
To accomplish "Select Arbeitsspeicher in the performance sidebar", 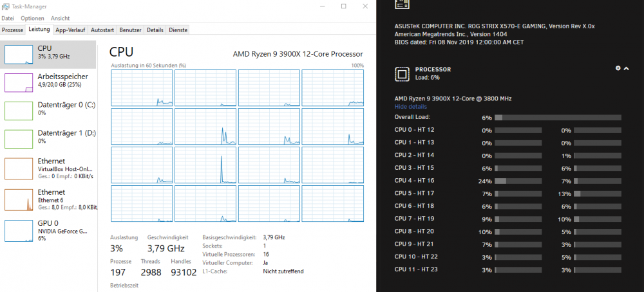I will pos(48,82).
